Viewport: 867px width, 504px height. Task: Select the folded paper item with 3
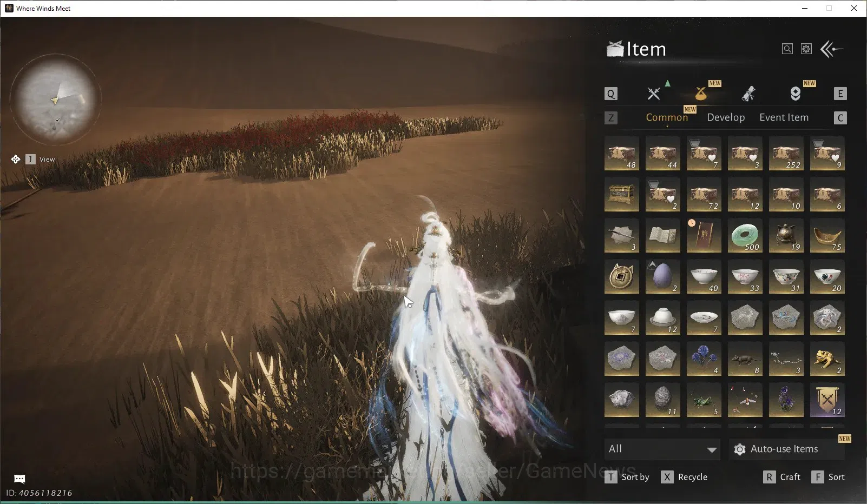(x=622, y=236)
